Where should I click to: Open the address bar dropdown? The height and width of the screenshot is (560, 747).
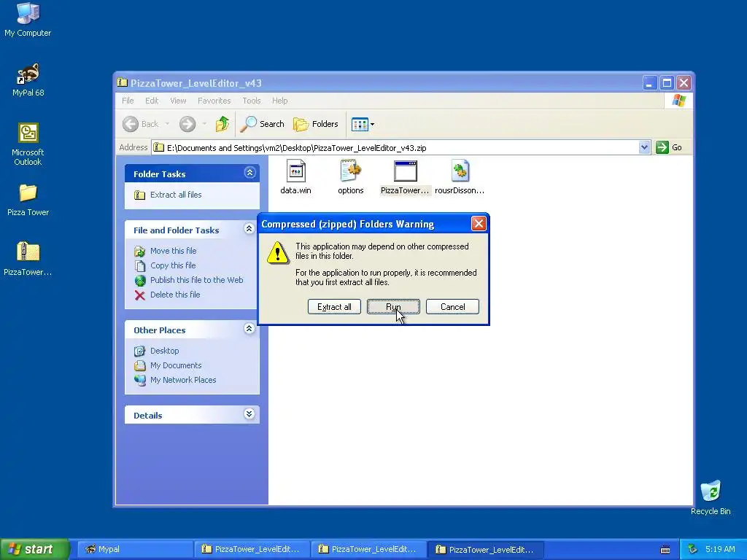point(644,147)
